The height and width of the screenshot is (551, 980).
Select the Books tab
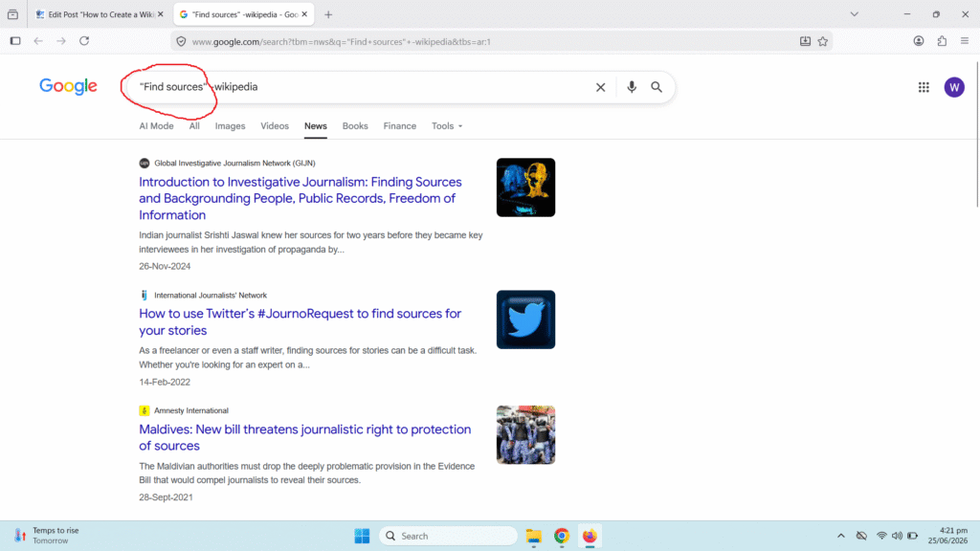pyautogui.click(x=355, y=126)
